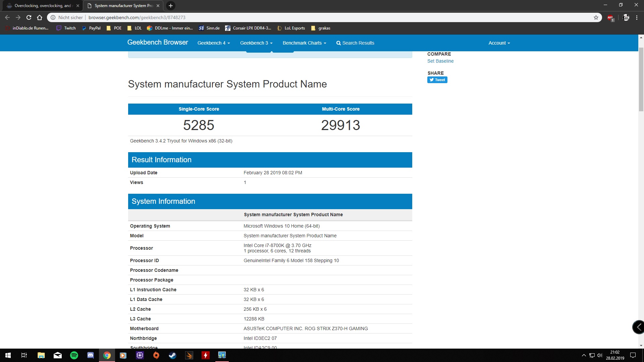Expand the Geekbench 3 dropdown

pyautogui.click(x=256, y=43)
